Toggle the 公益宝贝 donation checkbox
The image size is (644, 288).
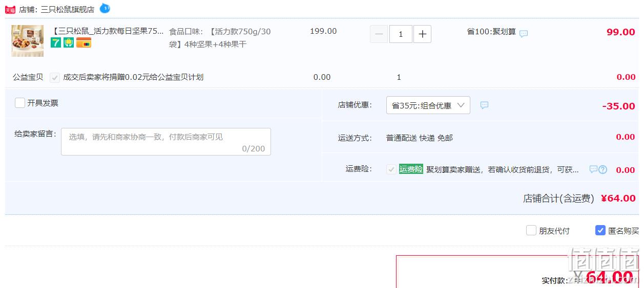[55, 78]
